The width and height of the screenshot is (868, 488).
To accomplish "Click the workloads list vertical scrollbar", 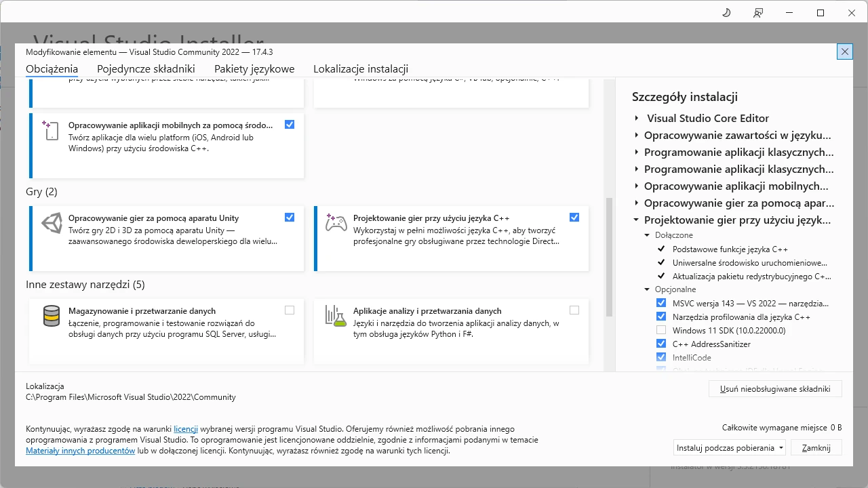I will pyautogui.click(x=609, y=258).
